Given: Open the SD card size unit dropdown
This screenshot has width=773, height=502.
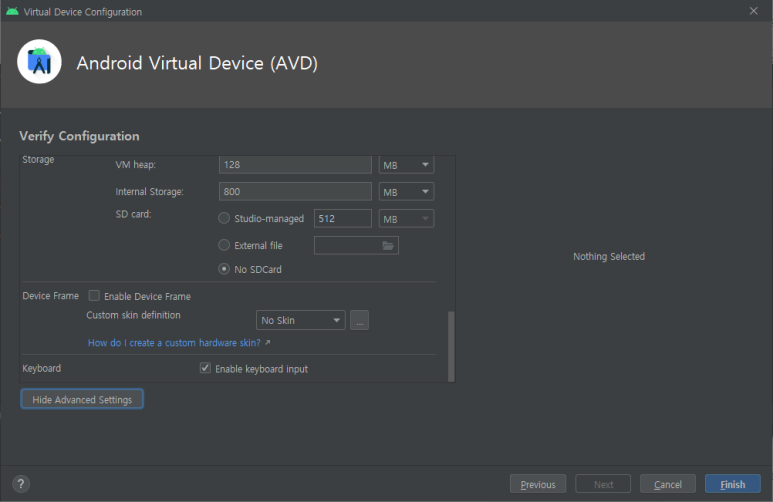Looking at the screenshot, I should tap(406, 218).
